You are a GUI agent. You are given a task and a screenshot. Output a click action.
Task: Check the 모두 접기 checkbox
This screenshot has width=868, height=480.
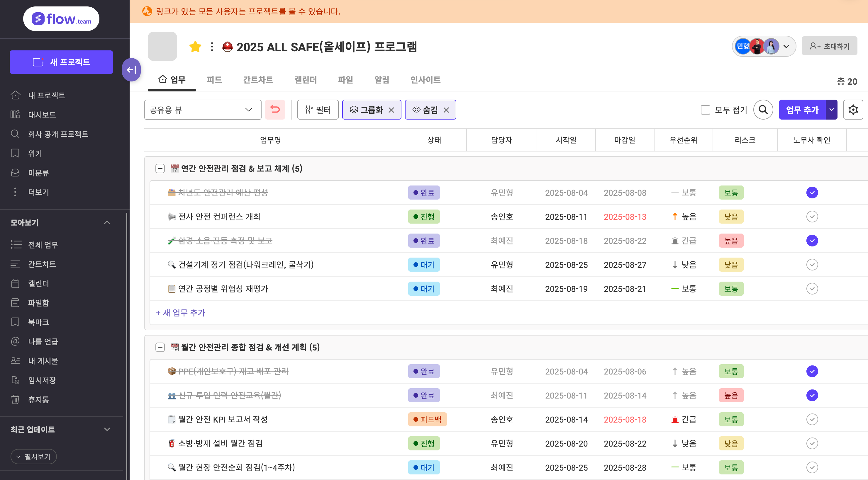[705, 110]
